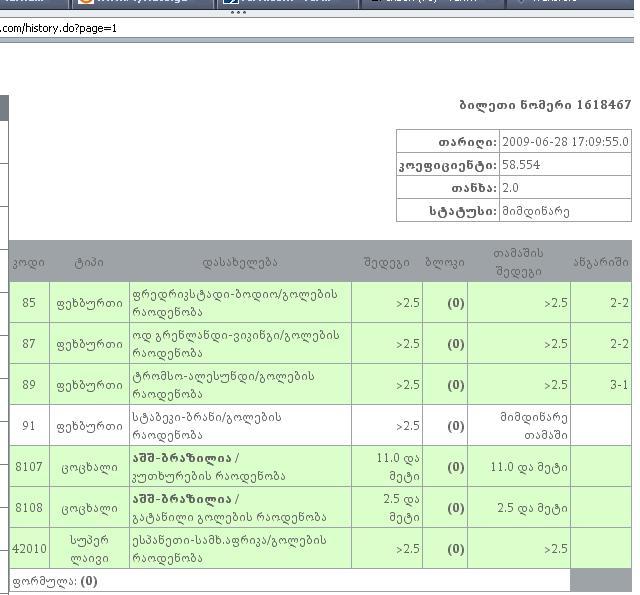This screenshot has width=640, height=595.
Task: Click the სუპერ ლაივი type cell
Action: click(x=89, y=549)
